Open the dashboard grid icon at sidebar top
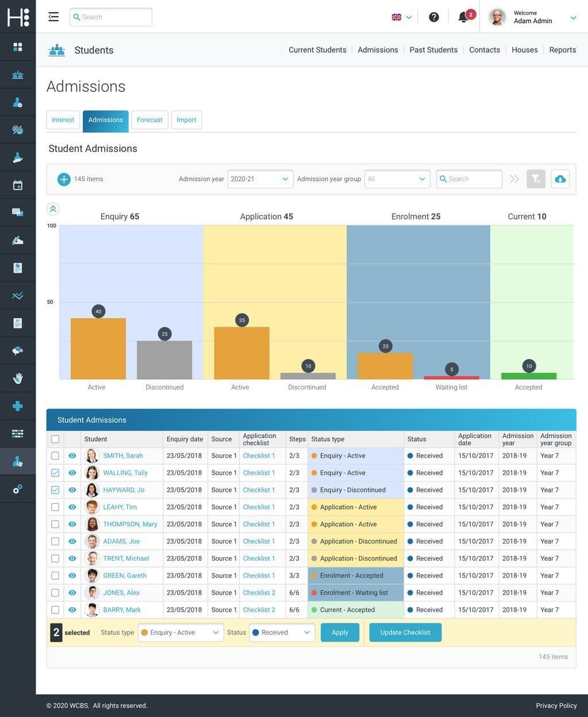 pyautogui.click(x=17, y=47)
